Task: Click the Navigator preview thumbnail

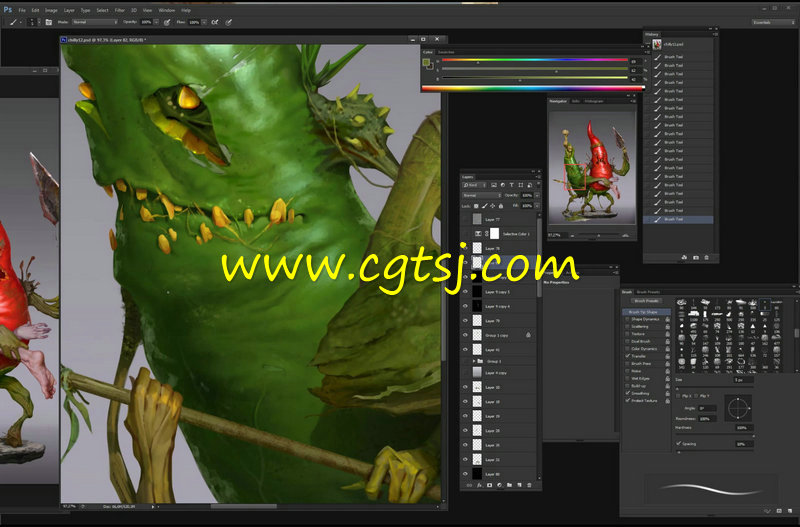Action: [592, 167]
